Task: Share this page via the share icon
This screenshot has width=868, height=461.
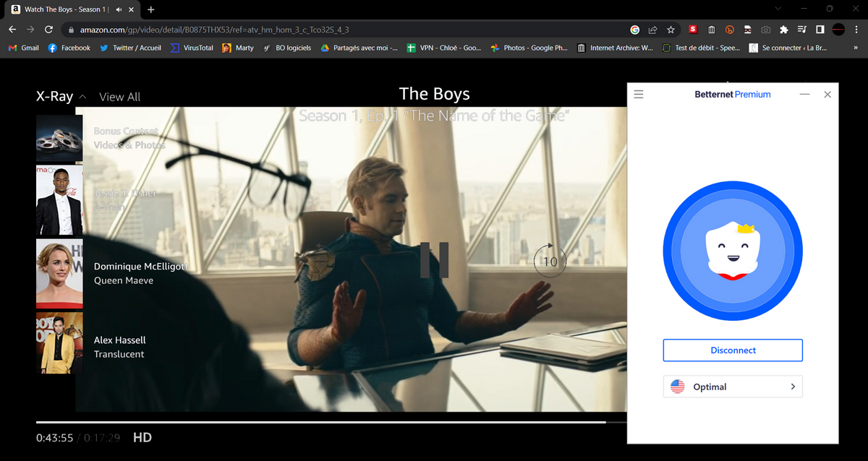Action: coord(652,30)
